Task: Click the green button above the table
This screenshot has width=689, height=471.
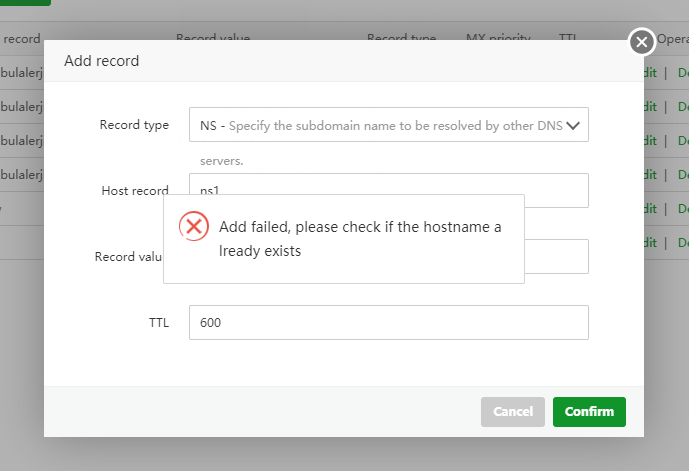Action: [x=25, y=3]
